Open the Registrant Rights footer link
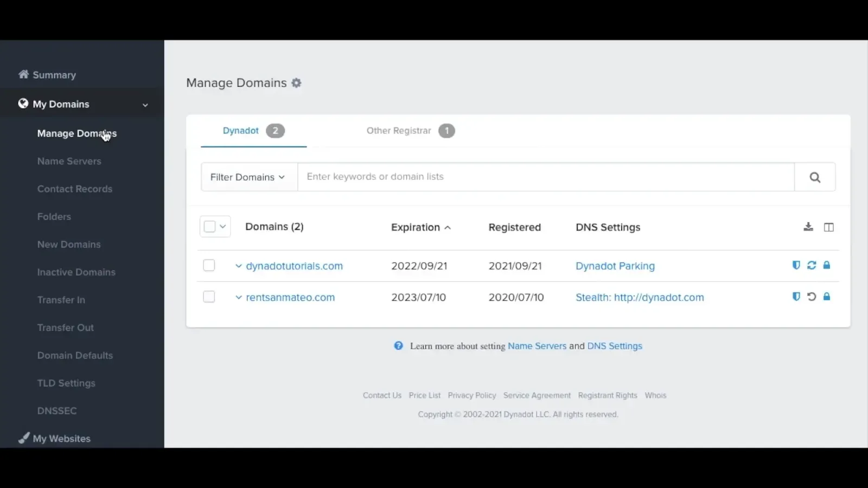Viewport: 868px width, 488px height. [x=608, y=395]
